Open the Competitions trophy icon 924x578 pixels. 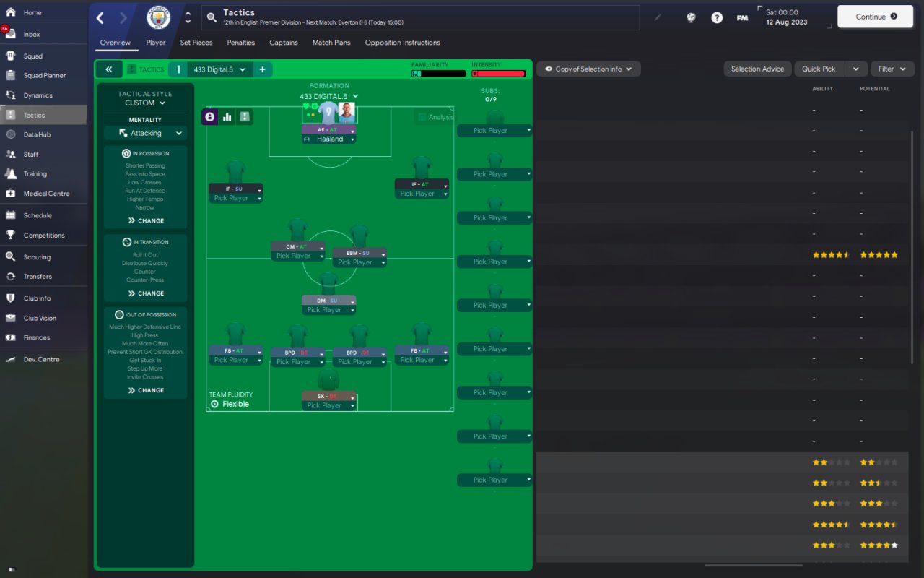click(11, 235)
